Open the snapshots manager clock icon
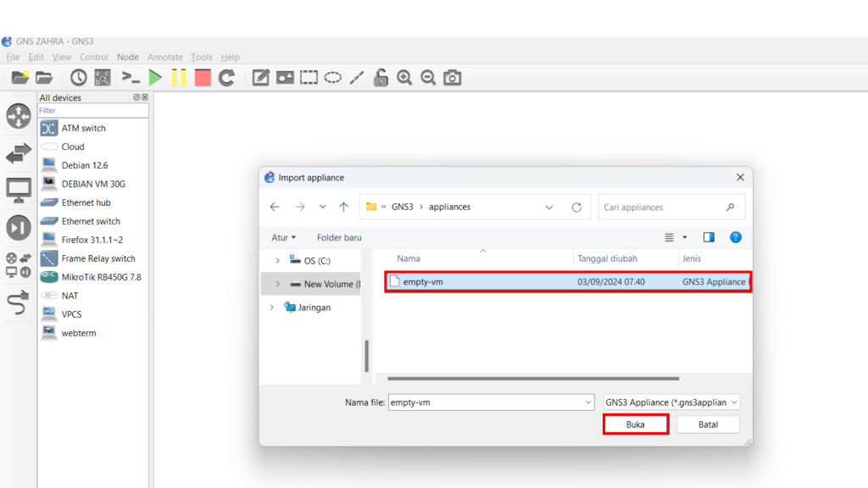 tap(79, 78)
